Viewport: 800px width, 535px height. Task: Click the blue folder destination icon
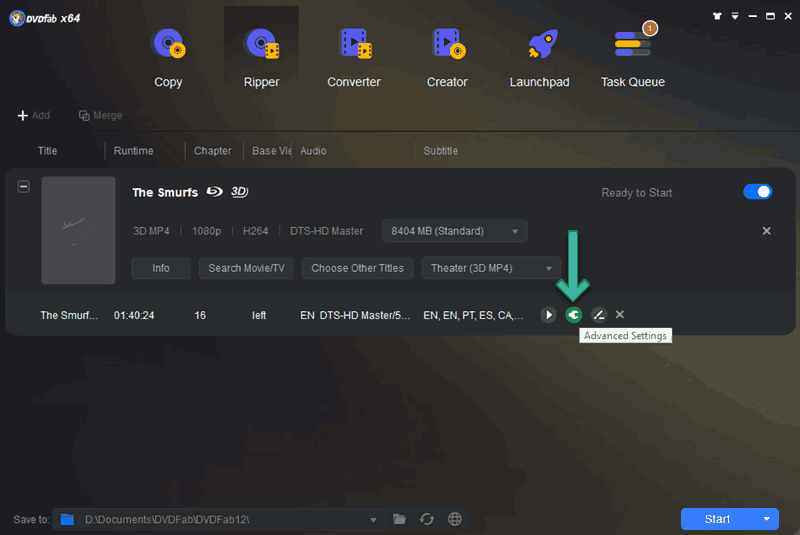pos(67,519)
